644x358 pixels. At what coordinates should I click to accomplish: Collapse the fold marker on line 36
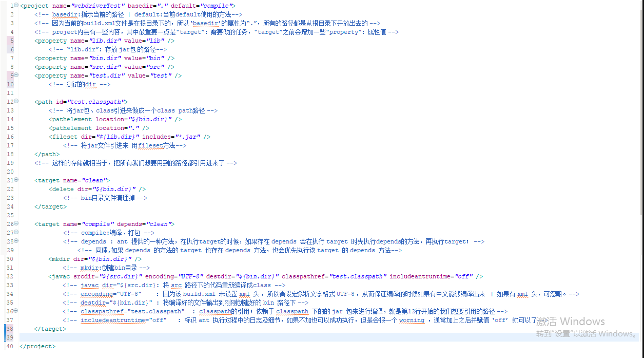click(16, 311)
